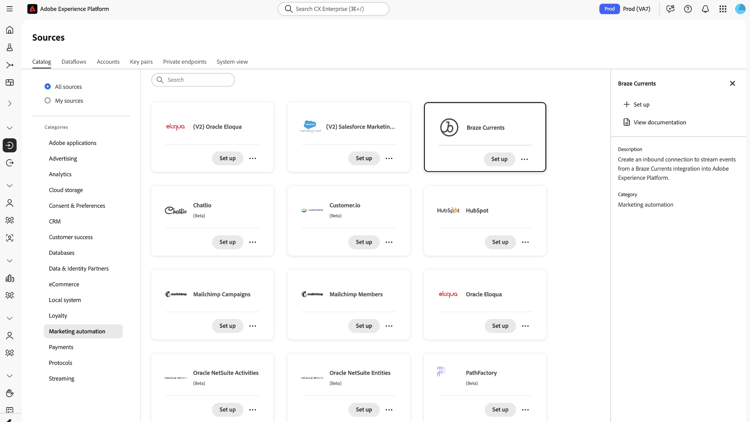
Task: Click the catalog Search field
Action: [193, 80]
